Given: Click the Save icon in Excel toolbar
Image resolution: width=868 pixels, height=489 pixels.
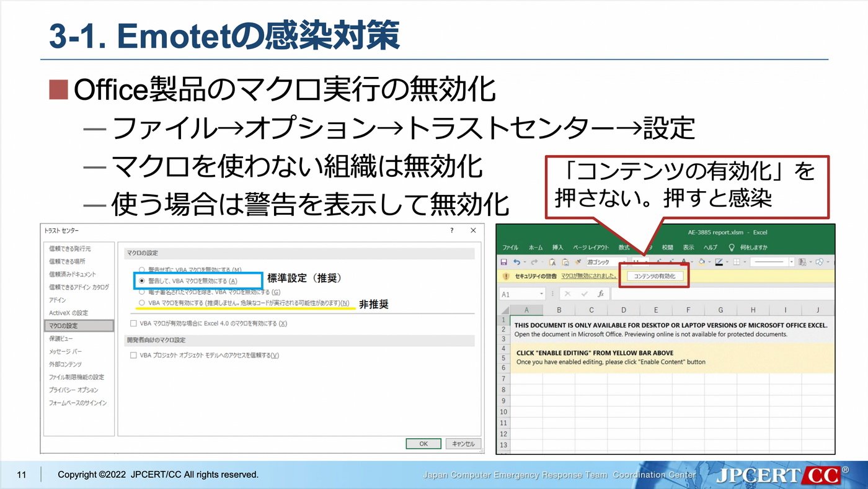Looking at the screenshot, I should click(x=504, y=262).
